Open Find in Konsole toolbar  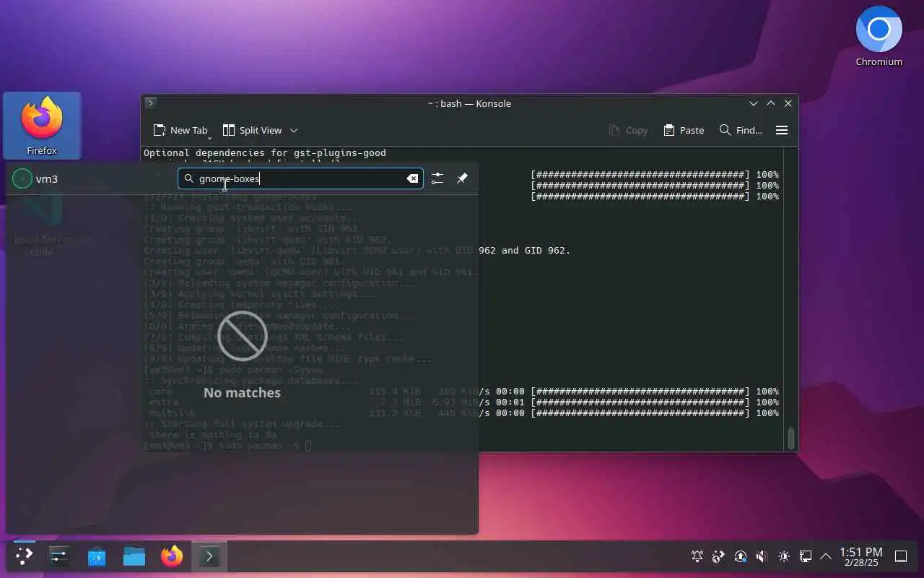tap(741, 130)
